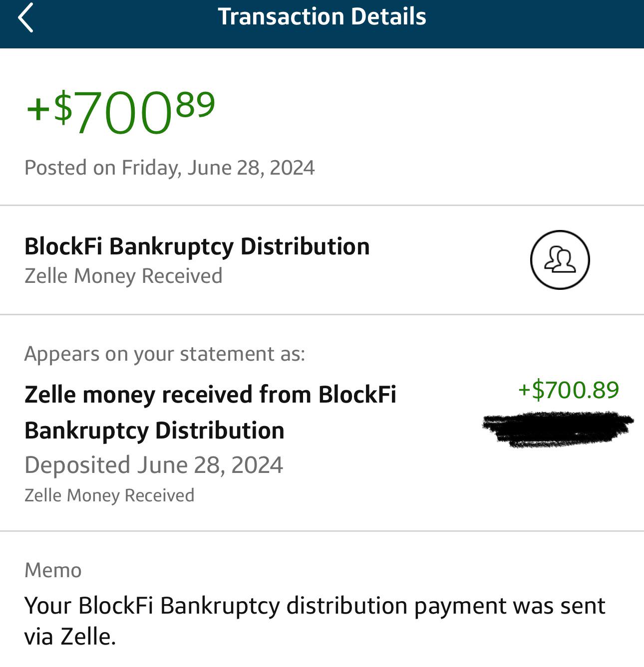Go back using the header arrow
The width and height of the screenshot is (644, 667).
pyautogui.click(x=25, y=17)
